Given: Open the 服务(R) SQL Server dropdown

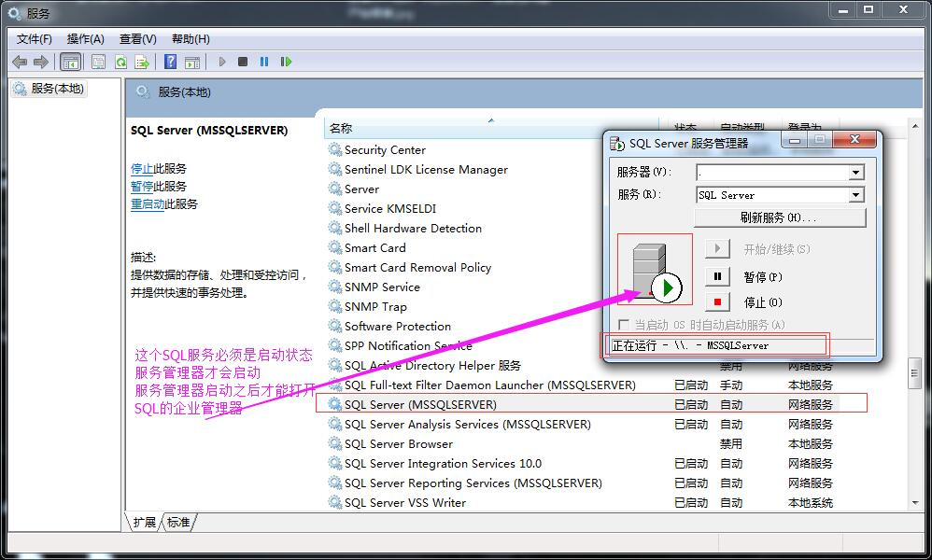Looking at the screenshot, I should (x=855, y=195).
